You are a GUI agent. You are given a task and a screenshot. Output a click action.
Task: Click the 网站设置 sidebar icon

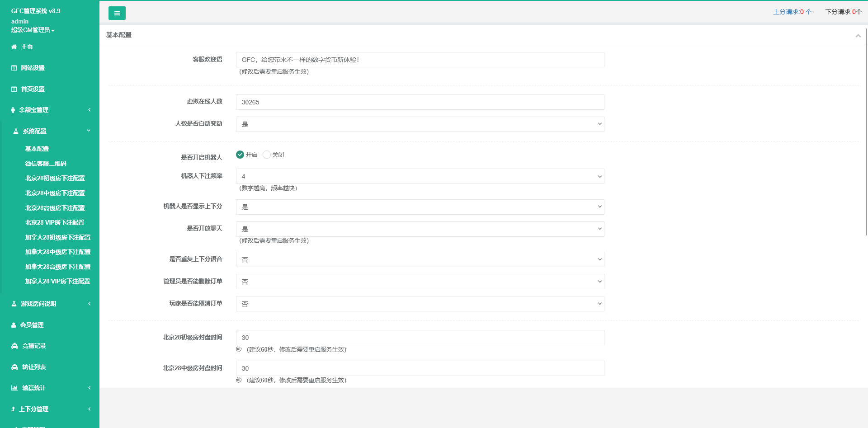click(x=14, y=68)
